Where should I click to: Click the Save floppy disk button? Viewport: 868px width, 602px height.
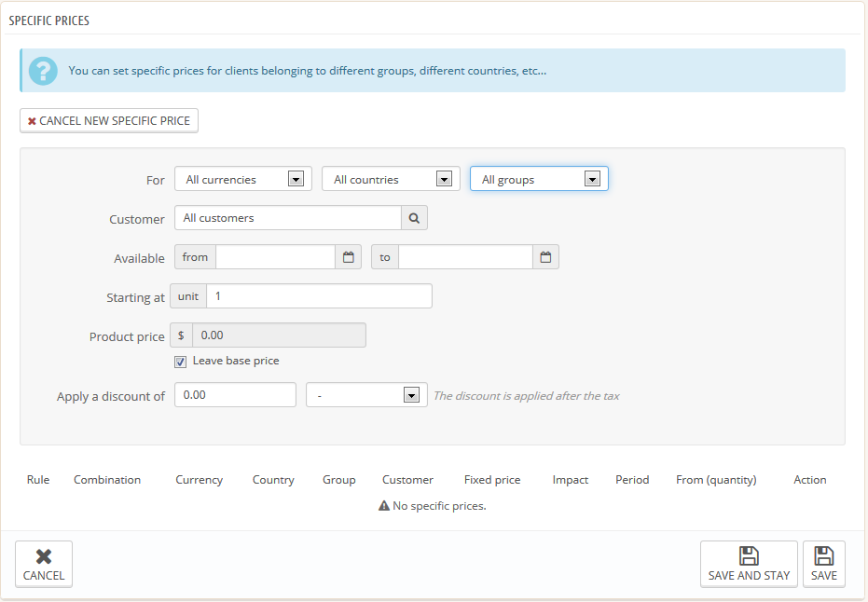pos(823,564)
